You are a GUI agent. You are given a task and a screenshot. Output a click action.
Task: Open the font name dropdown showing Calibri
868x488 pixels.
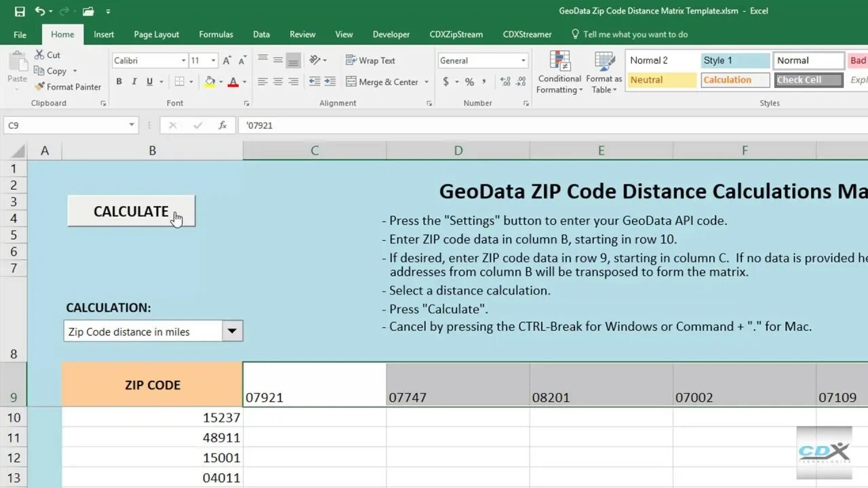(183, 60)
